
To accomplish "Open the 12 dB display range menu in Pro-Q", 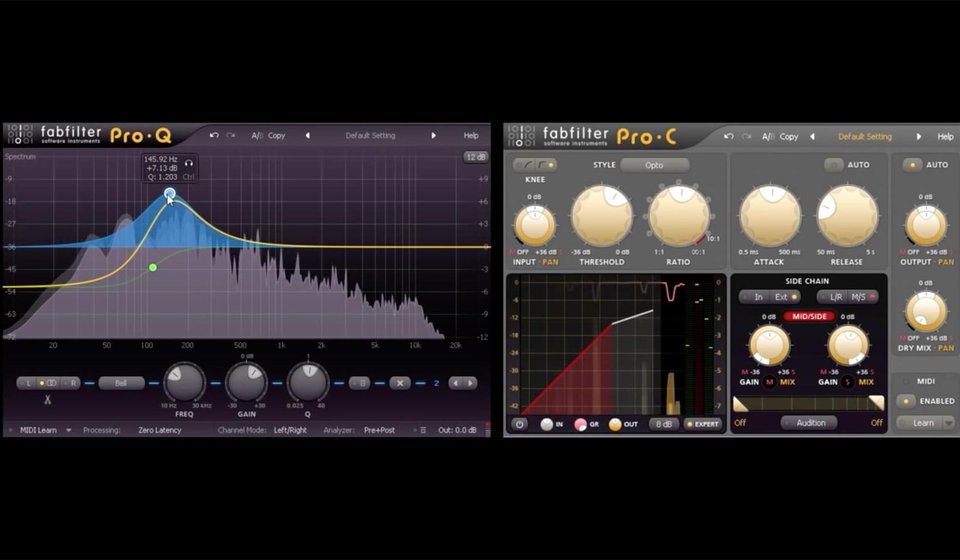I will pos(476,157).
